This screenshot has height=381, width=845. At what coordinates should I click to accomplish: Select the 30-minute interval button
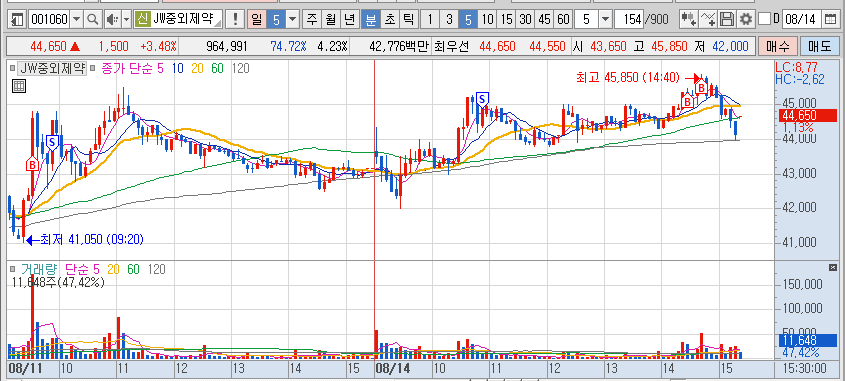point(525,20)
